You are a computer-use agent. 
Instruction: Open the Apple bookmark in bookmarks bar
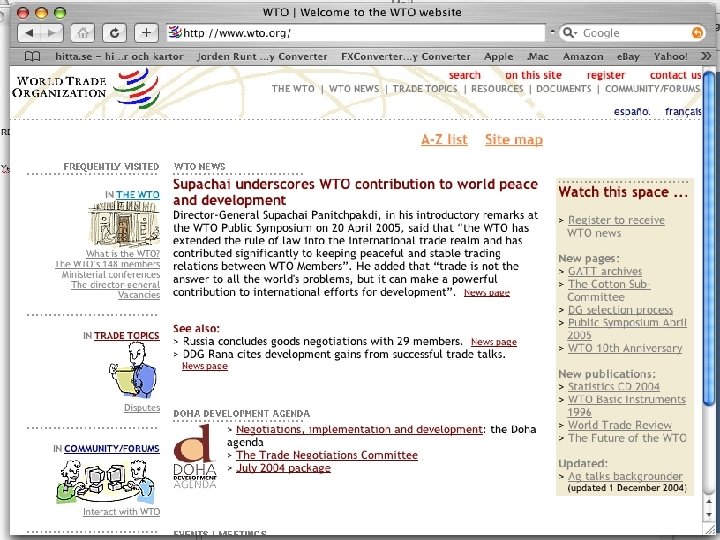click(x=498, y=56)
